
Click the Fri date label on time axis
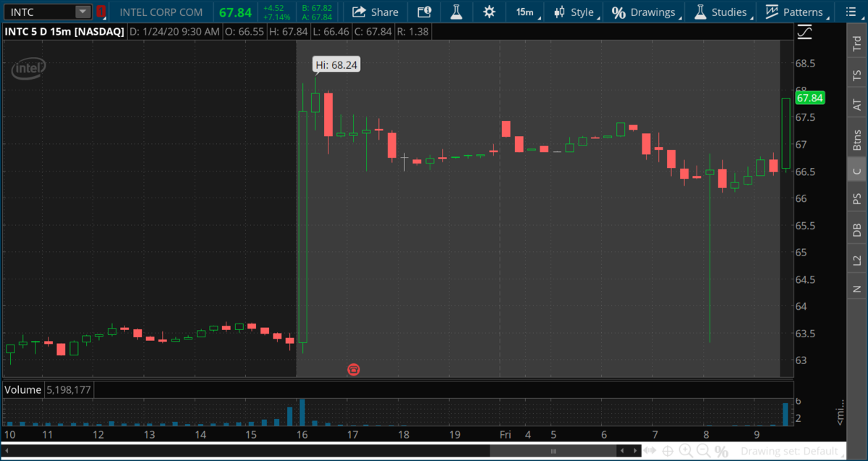pyautogui.click(x=506, y=435)
